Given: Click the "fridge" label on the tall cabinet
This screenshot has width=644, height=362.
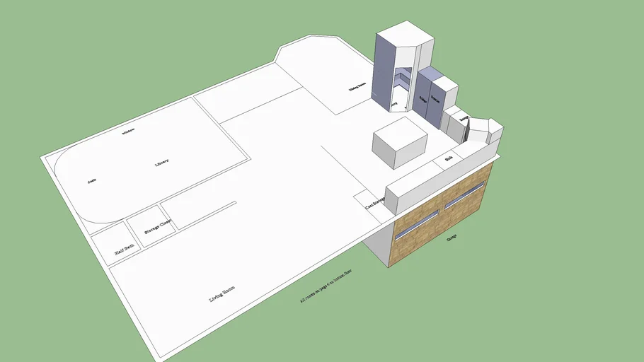Looking at the screenshot, I should (422, 99).
